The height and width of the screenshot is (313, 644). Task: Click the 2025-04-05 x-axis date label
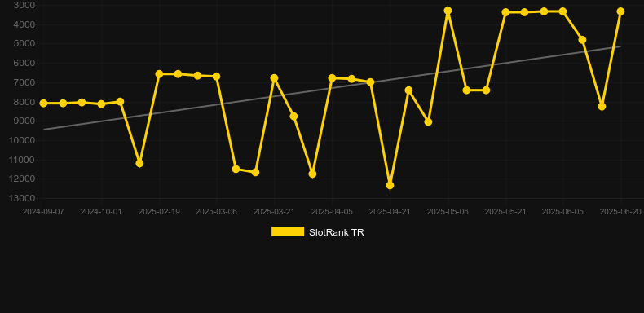tap(332, 212)
